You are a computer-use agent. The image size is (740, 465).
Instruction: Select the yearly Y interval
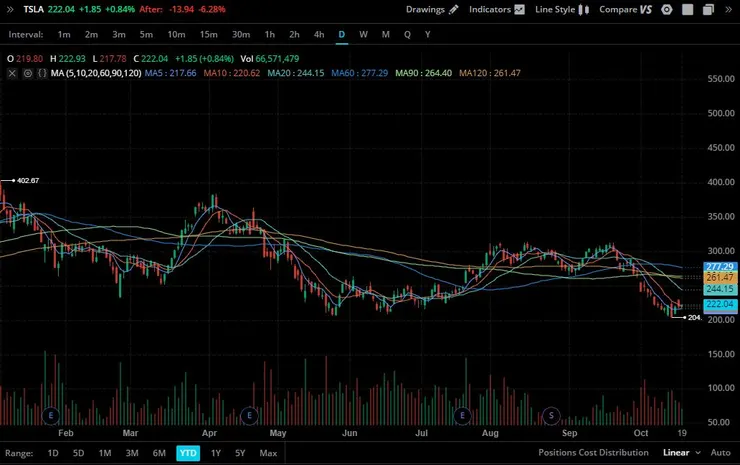428,34
